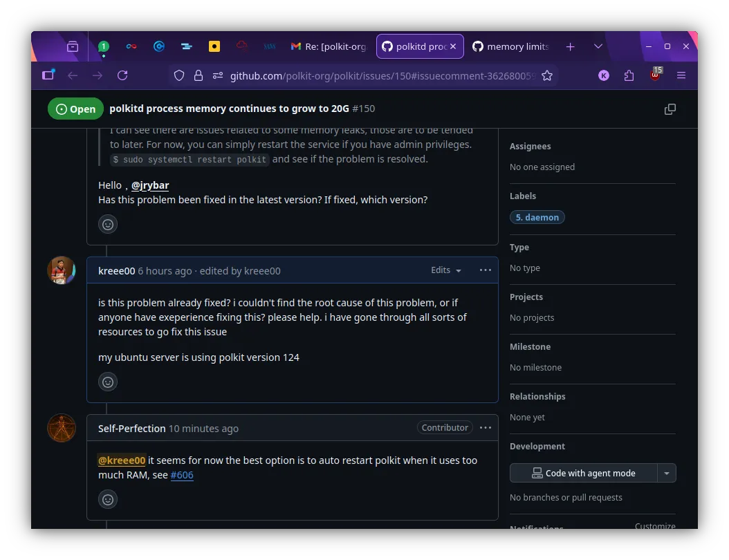Expand the list-all-tabs chevron
The height and width of the screenshot is (560, 729).
point(598,46)
